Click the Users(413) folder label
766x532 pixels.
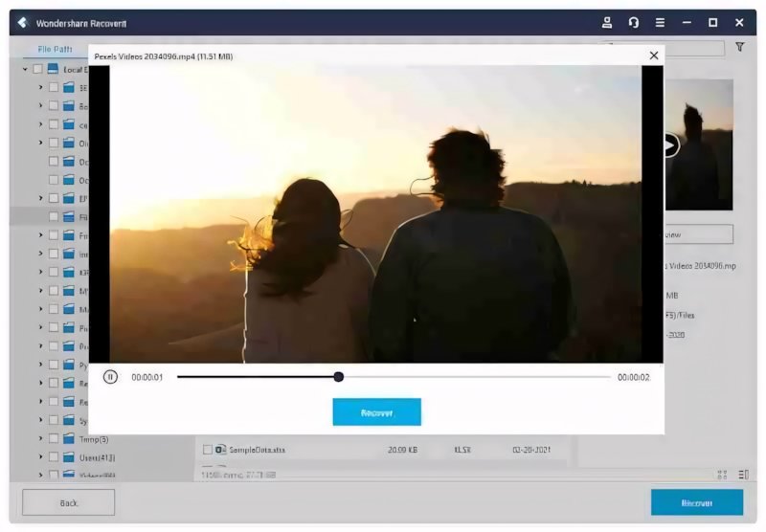[98, 457]
